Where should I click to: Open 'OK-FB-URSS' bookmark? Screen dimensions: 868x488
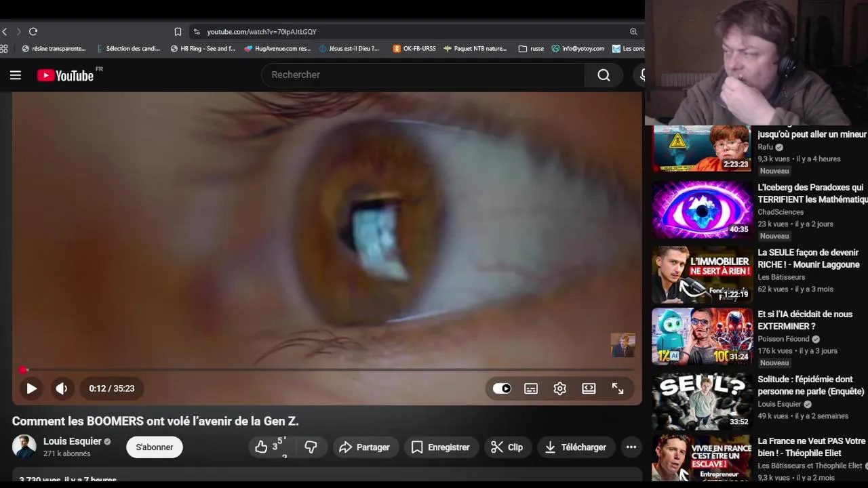click(x=414, y=49)
